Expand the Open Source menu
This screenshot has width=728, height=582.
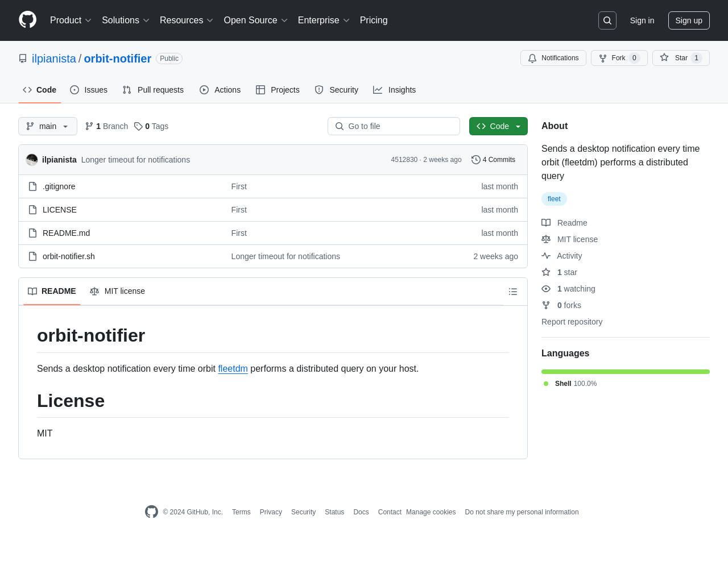pos(256,20)
